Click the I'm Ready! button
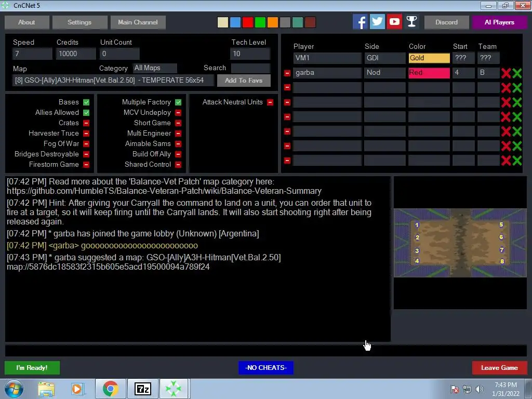Screen dimensions: 532x399 [32, 368]
